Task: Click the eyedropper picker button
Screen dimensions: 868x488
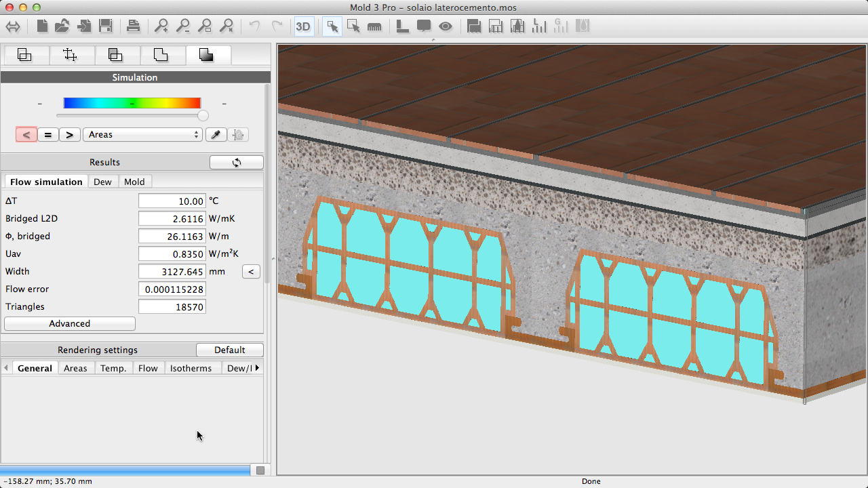Action: click(216, 135)
